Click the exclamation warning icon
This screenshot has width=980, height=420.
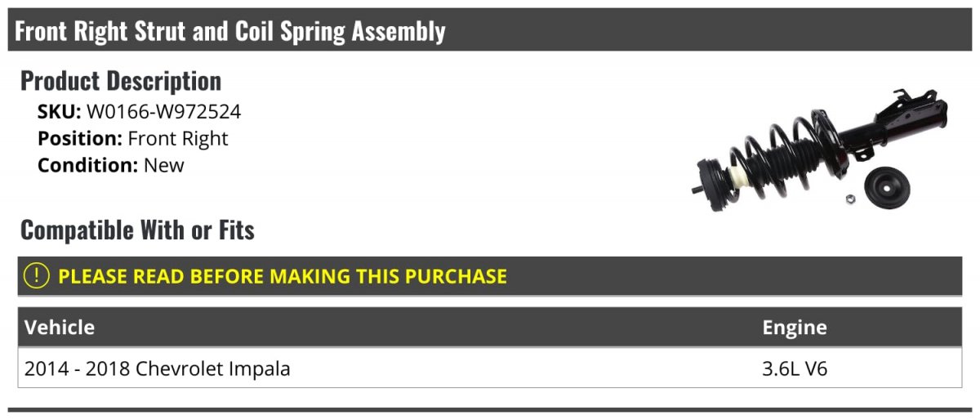click(37, 276)
